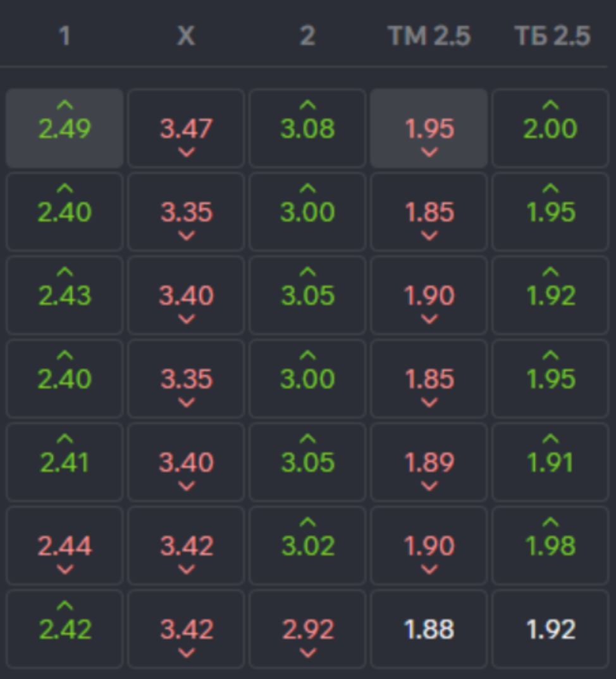The height and width of the screenshot is (679, 616).
Task: Deselect the highlighted 2.49 home win odds
Action: [x=65, y=128]
